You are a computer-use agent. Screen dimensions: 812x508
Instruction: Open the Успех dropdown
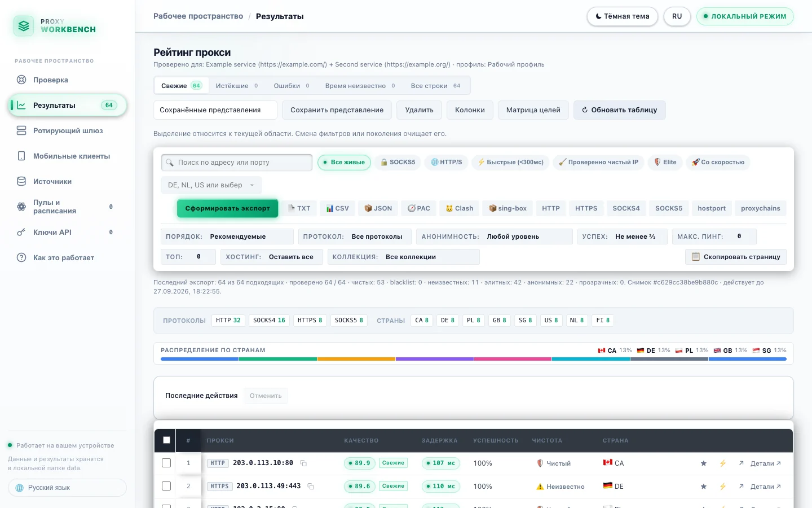point(622,237)
